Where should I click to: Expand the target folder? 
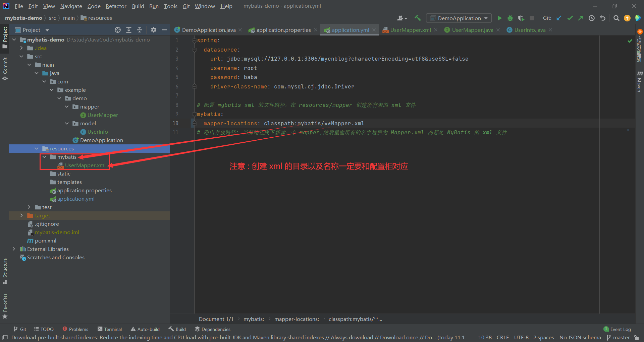click(x=22, y=215)
